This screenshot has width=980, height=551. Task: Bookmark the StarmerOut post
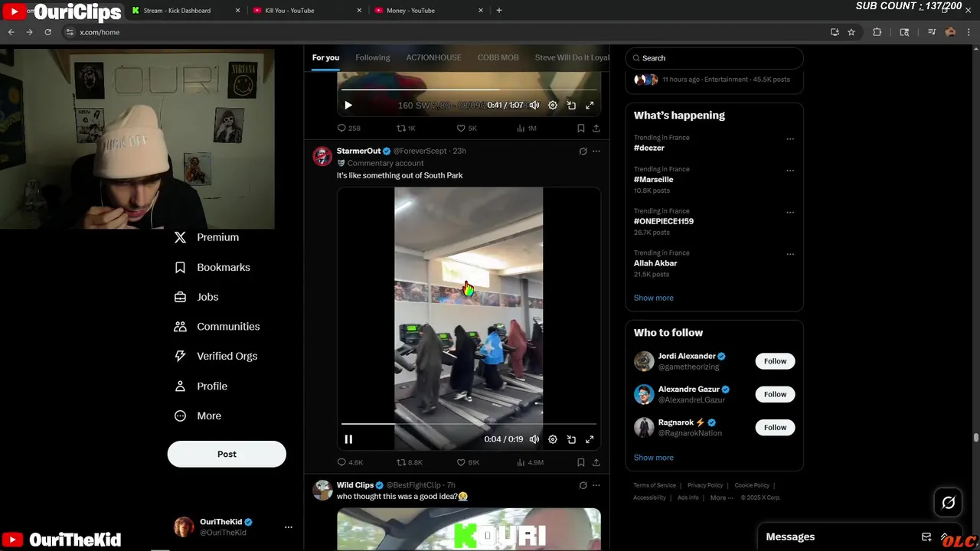[581, 462]
